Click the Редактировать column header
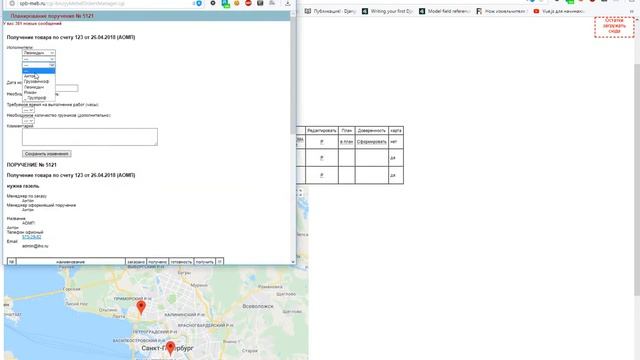The image size is (640, 360). (322, 131)
